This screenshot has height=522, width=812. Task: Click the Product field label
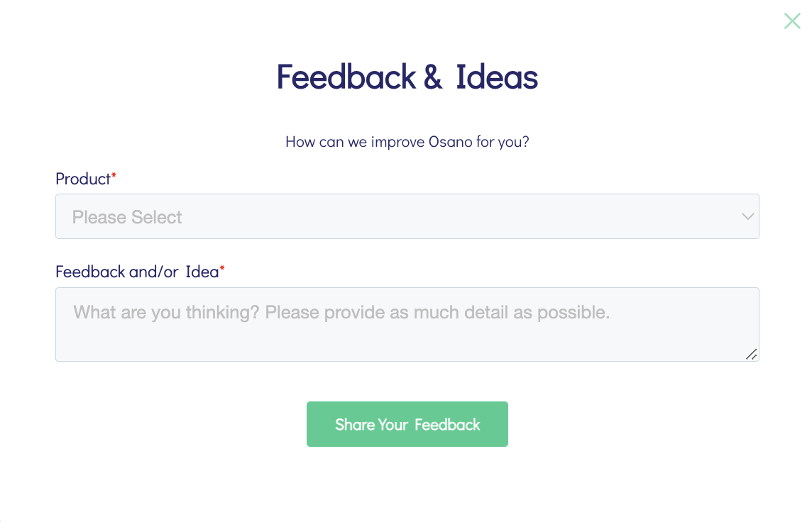point(82,179)
